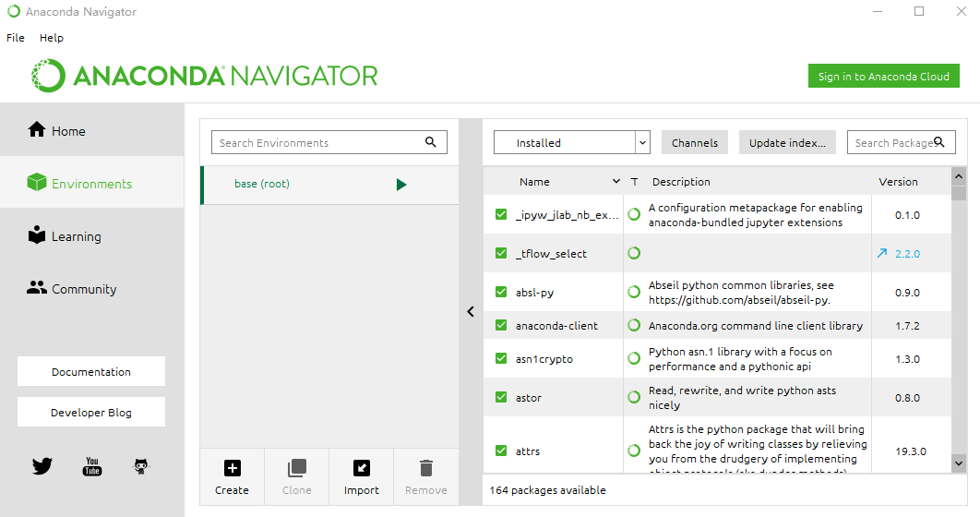This screenshot has height=517, width=980.
Task: Select the base (root) environment
Action: [x=329, y=185]
